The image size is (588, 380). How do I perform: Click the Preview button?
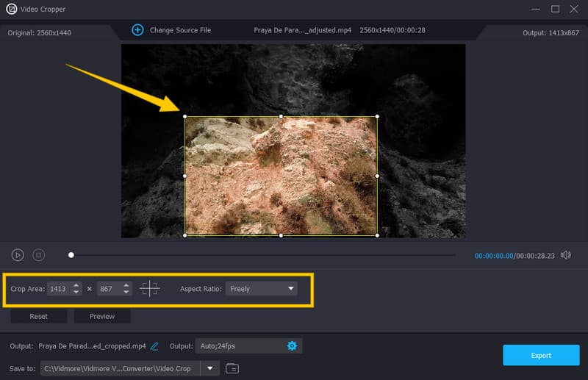coord(102,316)
